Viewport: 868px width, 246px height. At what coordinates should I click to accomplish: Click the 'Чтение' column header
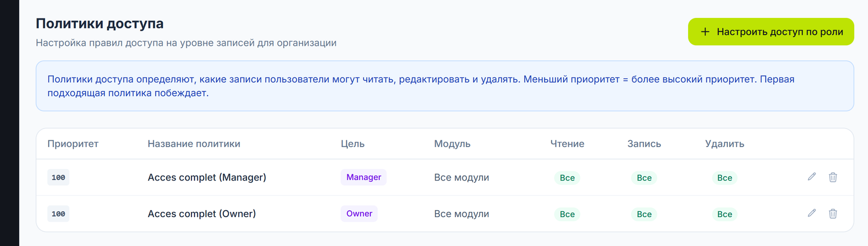[567, 144]
